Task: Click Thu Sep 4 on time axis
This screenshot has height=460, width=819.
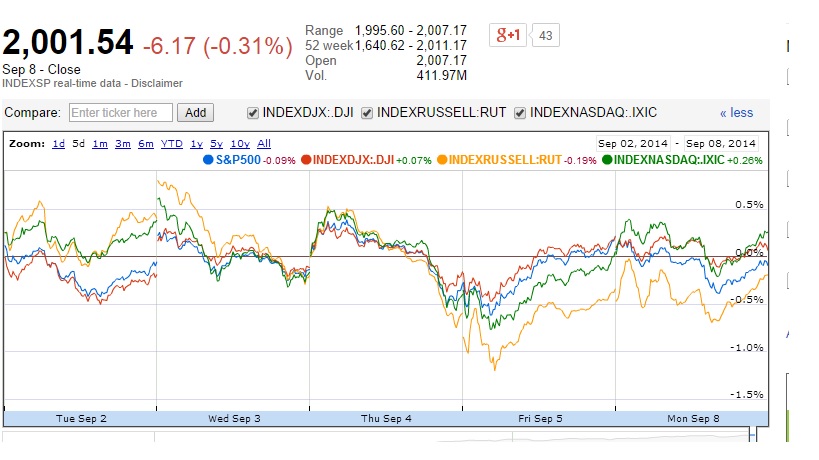Action: pos(386,419)
